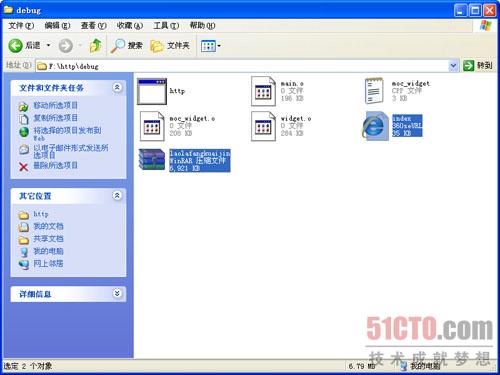Select the moc_widget.o file icon

click(152, 126)
